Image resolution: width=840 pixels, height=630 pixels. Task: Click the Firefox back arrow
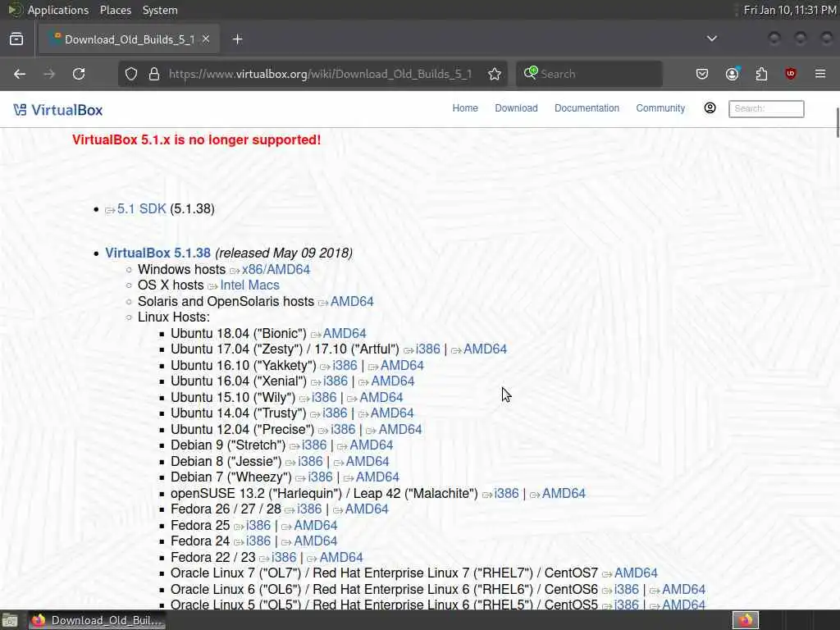tap(20, 74)
